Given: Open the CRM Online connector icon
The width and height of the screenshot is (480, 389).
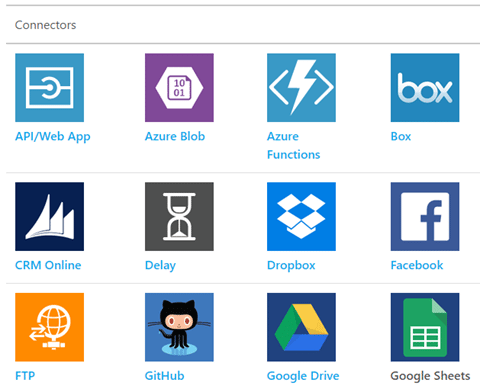Looking at the screenshot, I should click(49, 216).
